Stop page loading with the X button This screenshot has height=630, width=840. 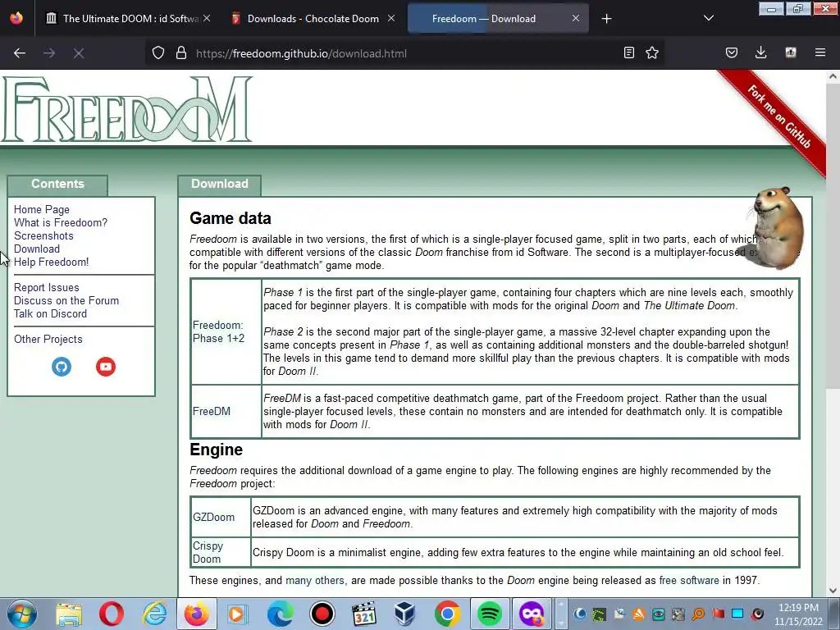79,53
